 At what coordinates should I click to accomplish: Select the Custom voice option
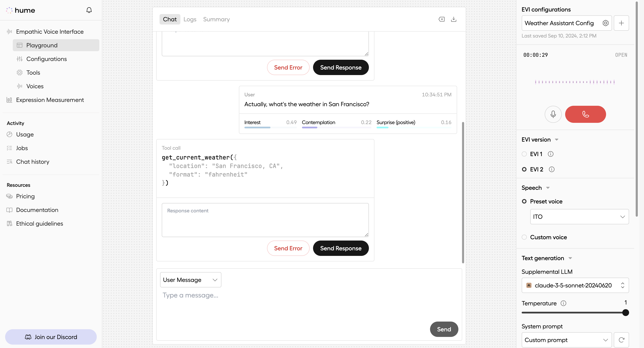tap(524, 237)
